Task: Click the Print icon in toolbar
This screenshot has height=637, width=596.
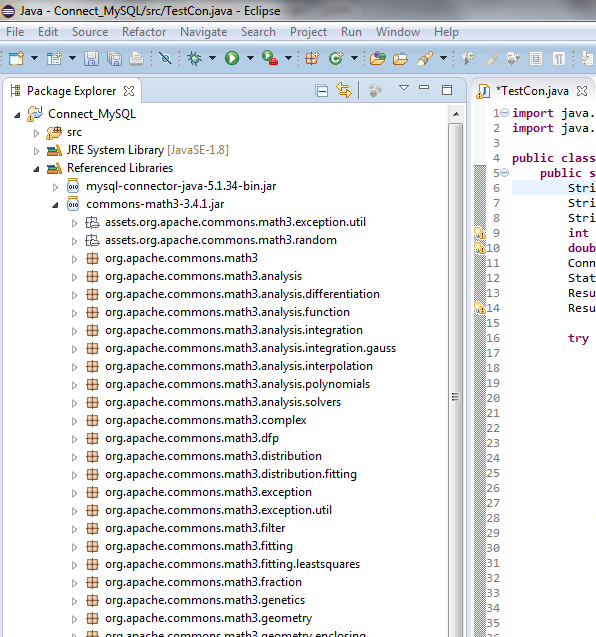Action: pyautogui.click(x=137, y=58)
